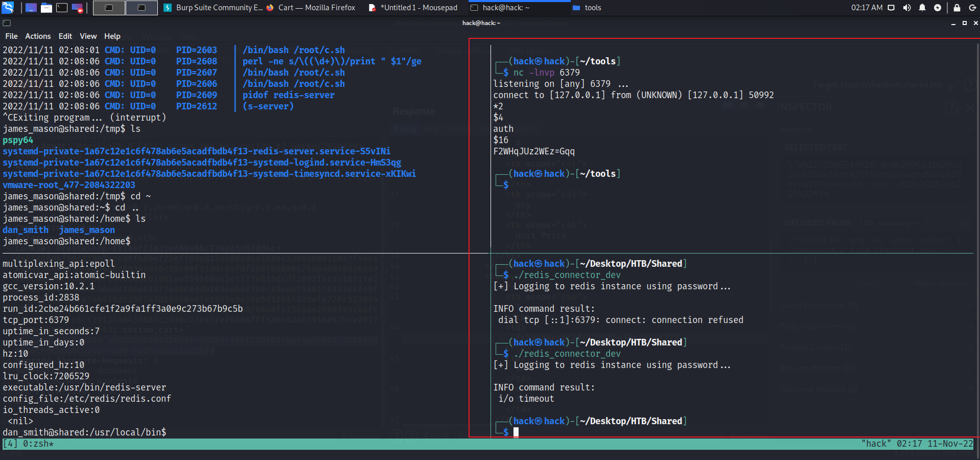Click the 'i/o timeout' result line
The width and height of the screenshot is (980, 460).
tap(526, 399)
